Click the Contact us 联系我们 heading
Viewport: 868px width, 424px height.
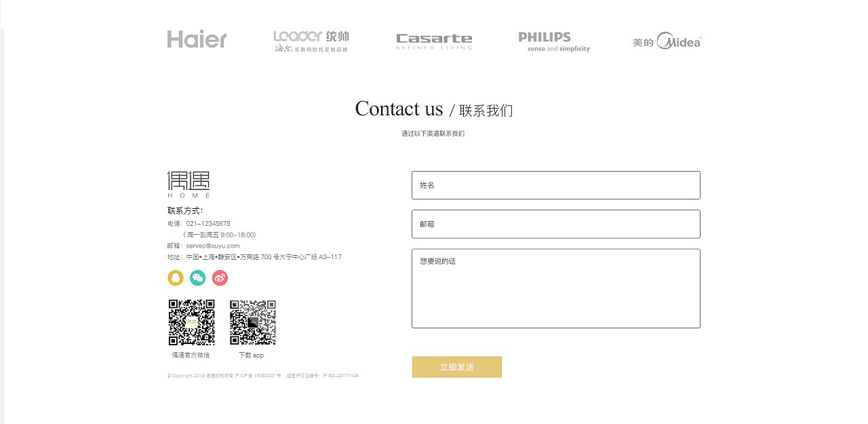point(434,109)
